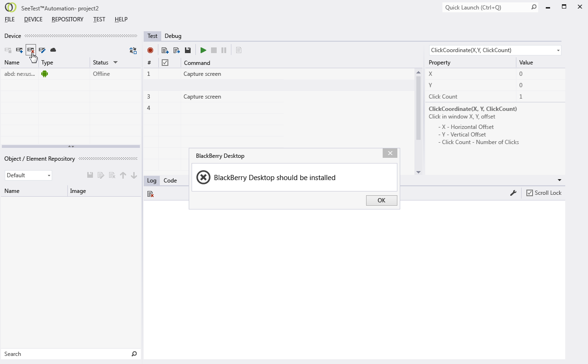This screenshot has width=588, height=364.
Task: Clear the log with red X icon
Action: click(150, 194)
